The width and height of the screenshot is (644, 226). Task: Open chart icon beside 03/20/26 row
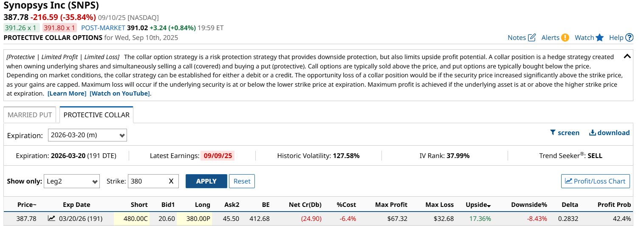[x=51, y=218]
